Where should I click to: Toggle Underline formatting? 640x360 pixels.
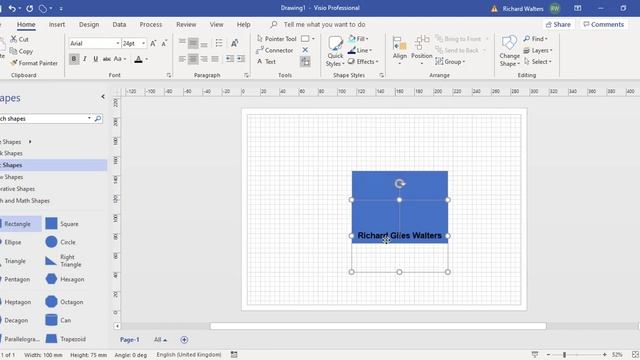point(96,59)
